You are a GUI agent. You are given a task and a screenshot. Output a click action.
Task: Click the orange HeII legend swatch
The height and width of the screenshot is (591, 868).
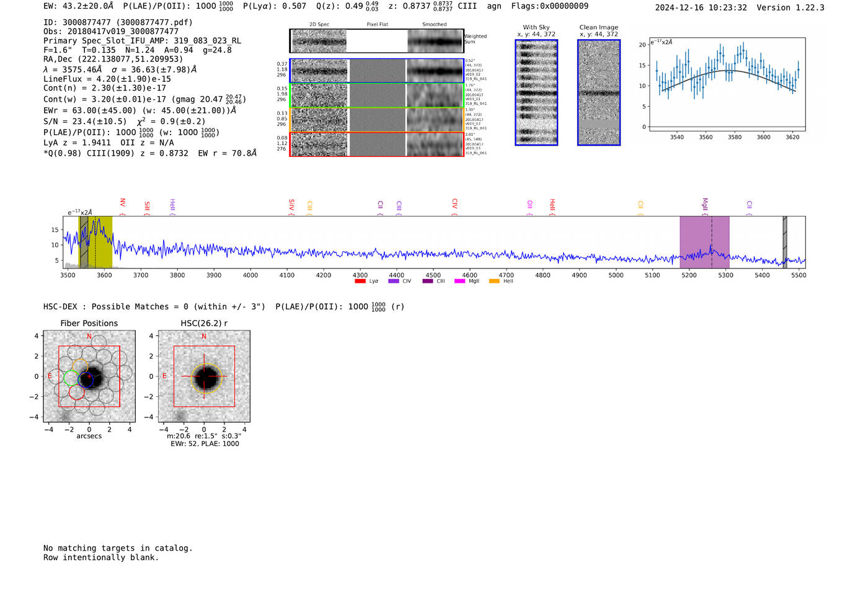[494, 282]
